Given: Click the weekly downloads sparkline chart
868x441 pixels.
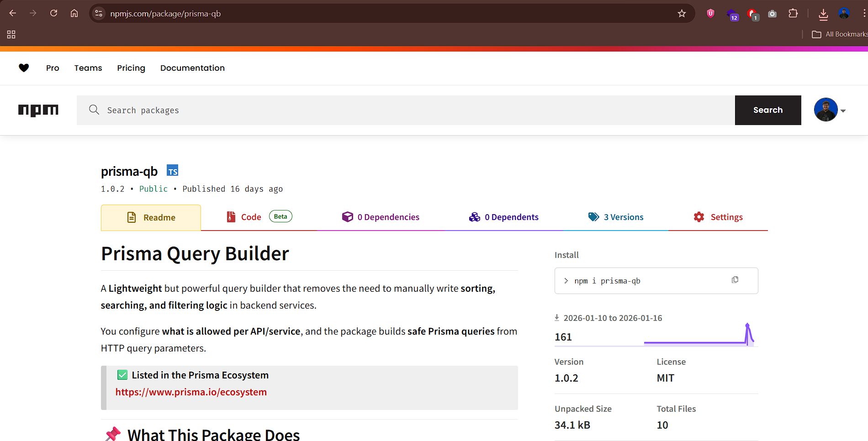Looking at the screenshot, I should click(x=699, y=335).
